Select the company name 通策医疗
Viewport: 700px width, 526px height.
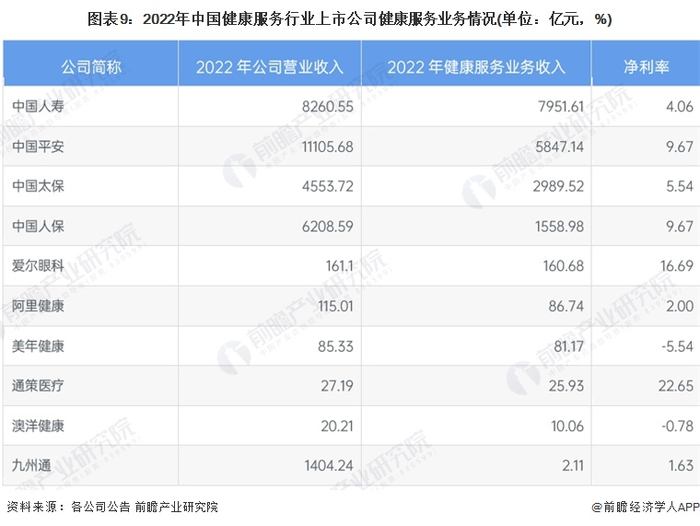[x=38, y=385]
